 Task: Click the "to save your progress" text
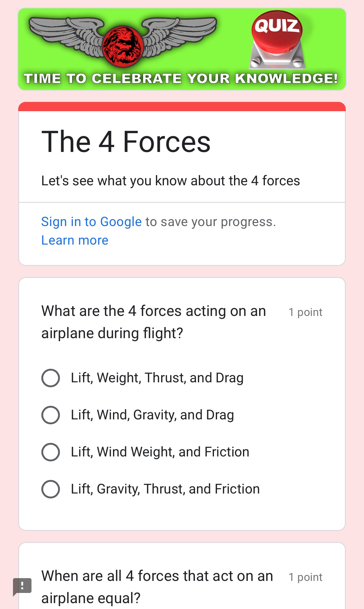pyautogui.click(x=211, y=222)
